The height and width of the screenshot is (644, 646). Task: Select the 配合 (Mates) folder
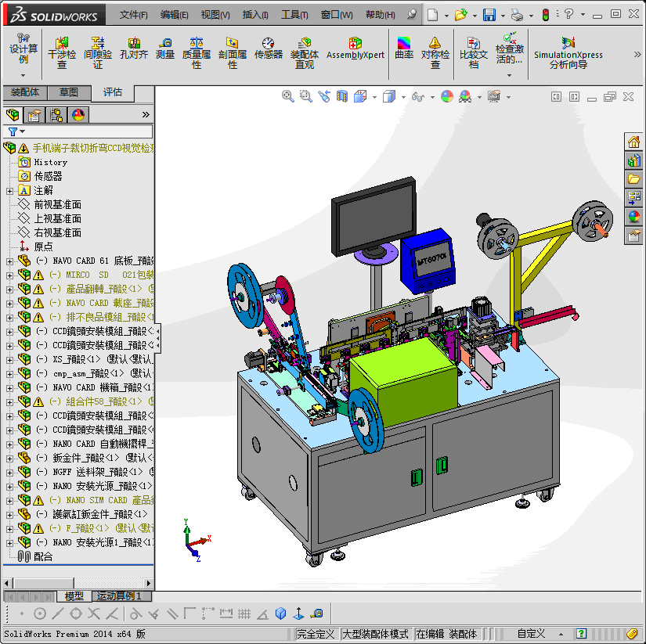tap(43, 556)
